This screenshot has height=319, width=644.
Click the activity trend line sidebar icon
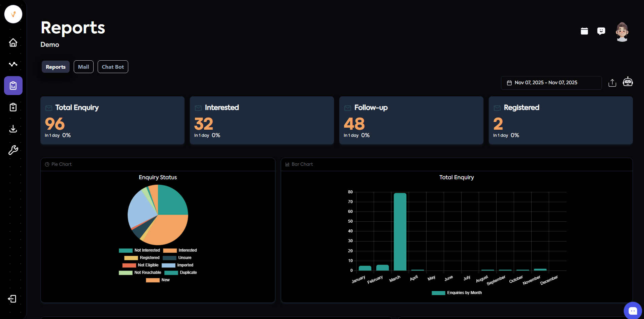point(13,64)
